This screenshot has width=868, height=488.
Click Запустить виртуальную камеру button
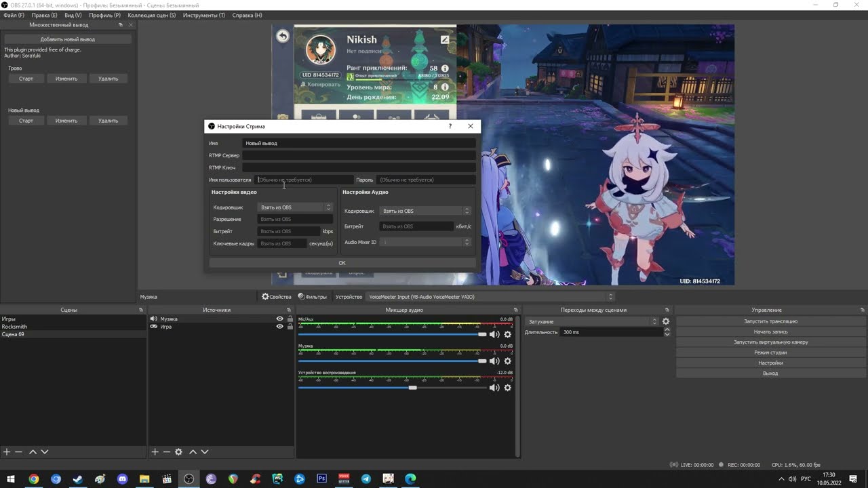point(770,342)
